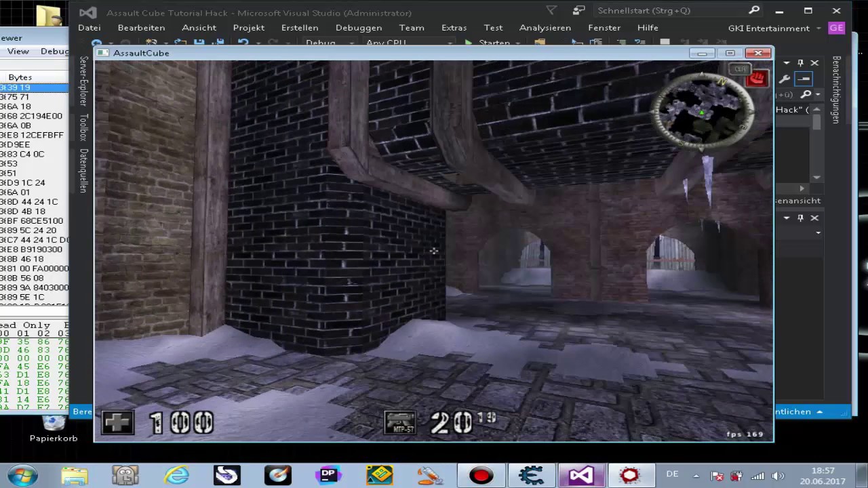This screenshot has width=868, height=488.
Task: Pin the upper right panel with auto-hide icon
Action: click(x=800, y=63)
